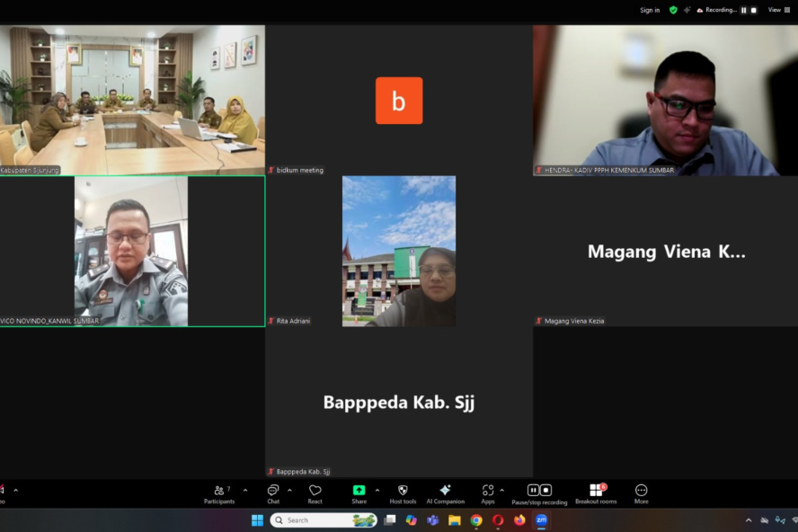Expand the Share options arrow

377,491
